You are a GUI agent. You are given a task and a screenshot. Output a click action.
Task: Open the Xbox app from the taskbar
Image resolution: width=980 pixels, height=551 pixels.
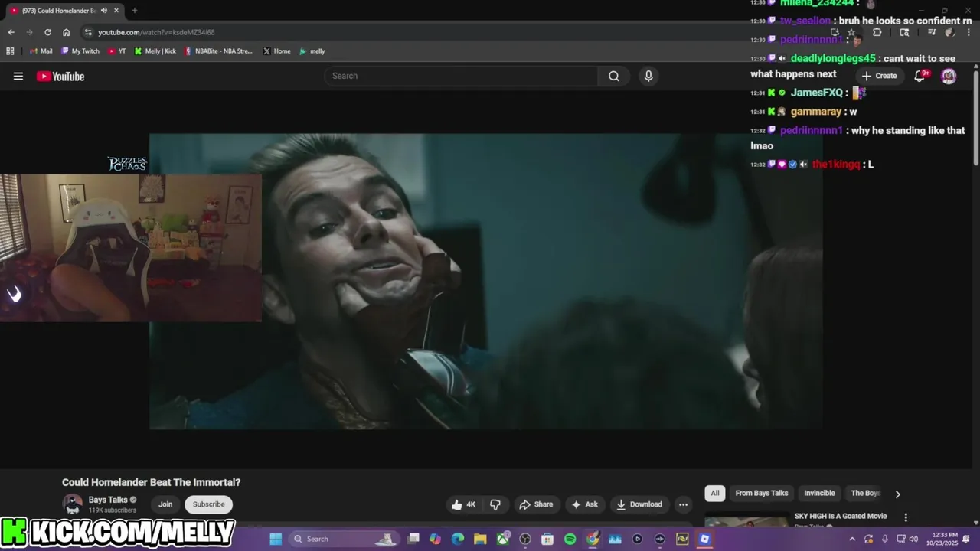click(502, 539)
